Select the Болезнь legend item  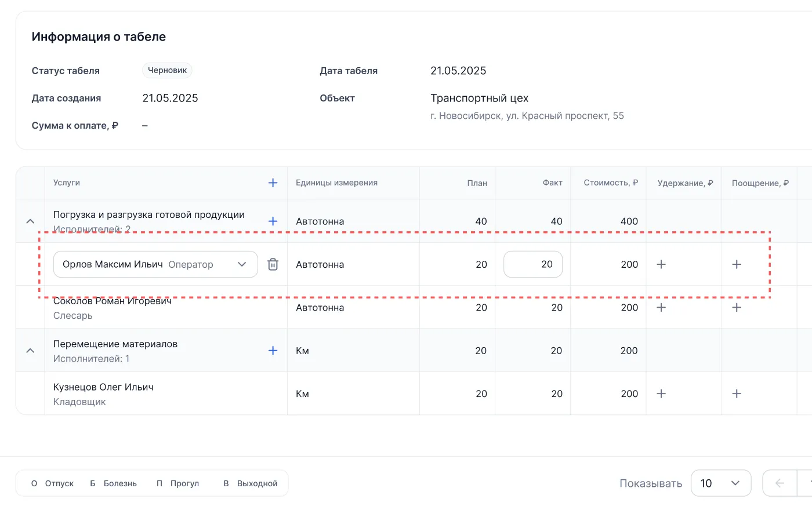pyautogui.click(x=113, y=483)
